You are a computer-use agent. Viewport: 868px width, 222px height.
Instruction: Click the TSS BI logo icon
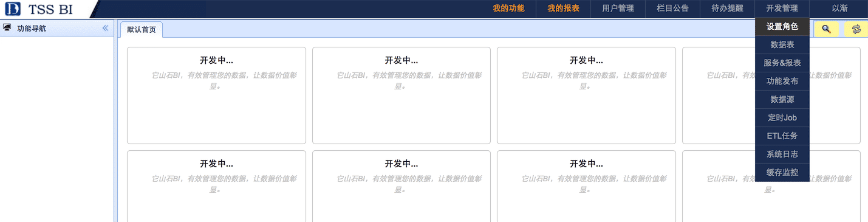coord(12,9)
